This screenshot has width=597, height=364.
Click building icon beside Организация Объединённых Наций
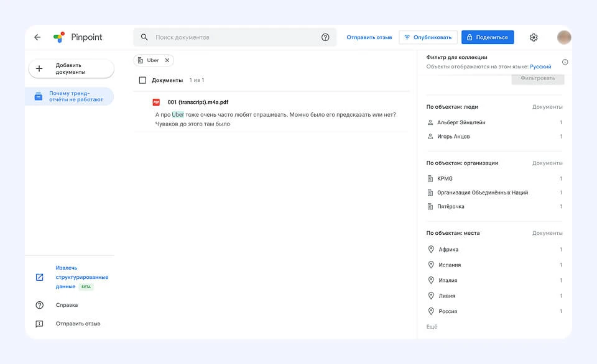[x=430, y=193]
